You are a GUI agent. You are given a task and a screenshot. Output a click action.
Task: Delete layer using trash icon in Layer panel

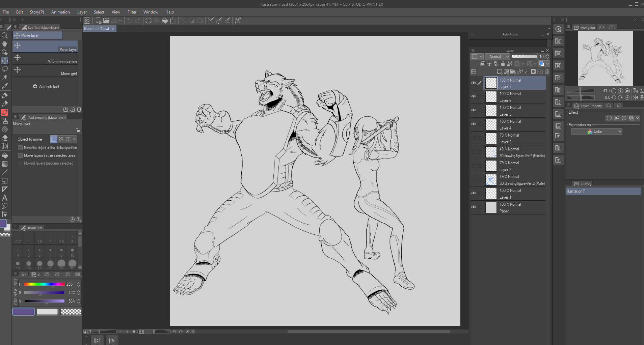pyautogui.click(x=547, y=71)
